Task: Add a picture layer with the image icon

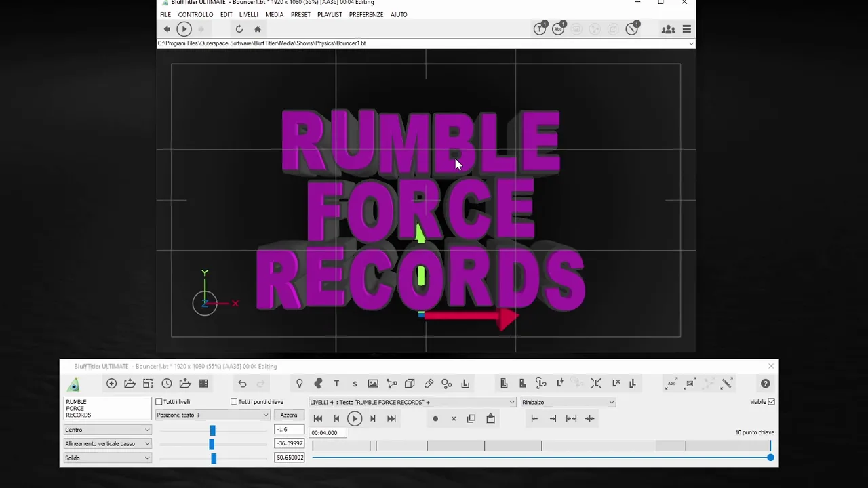Action: (x=373, y=384)
